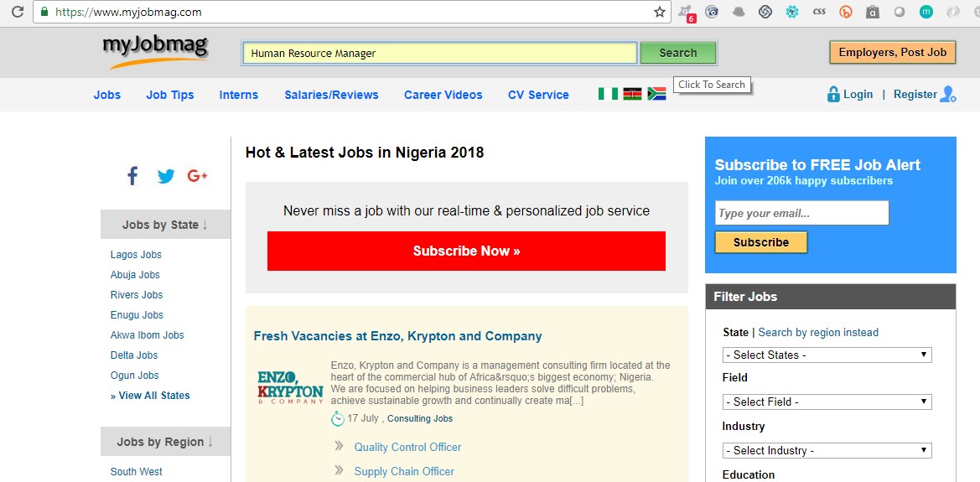Screen dimensions: 980x482
Task: Open Rivers Jobs link
Action: point(137,294)
